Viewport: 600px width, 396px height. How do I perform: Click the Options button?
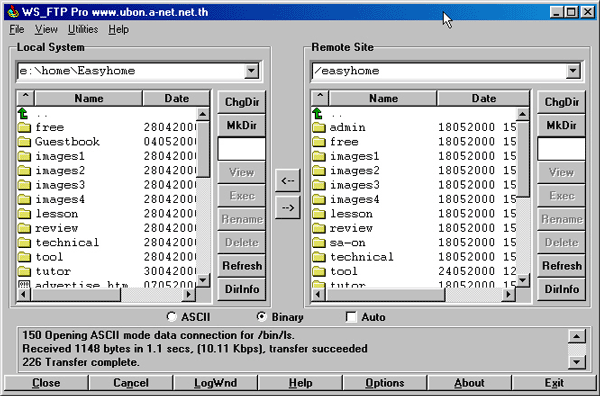point(385,383)
